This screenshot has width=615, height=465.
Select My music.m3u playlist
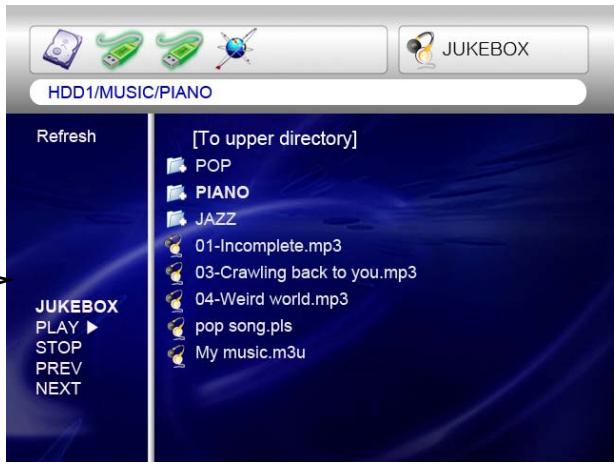pyautogui.click(x=250, y=353)
